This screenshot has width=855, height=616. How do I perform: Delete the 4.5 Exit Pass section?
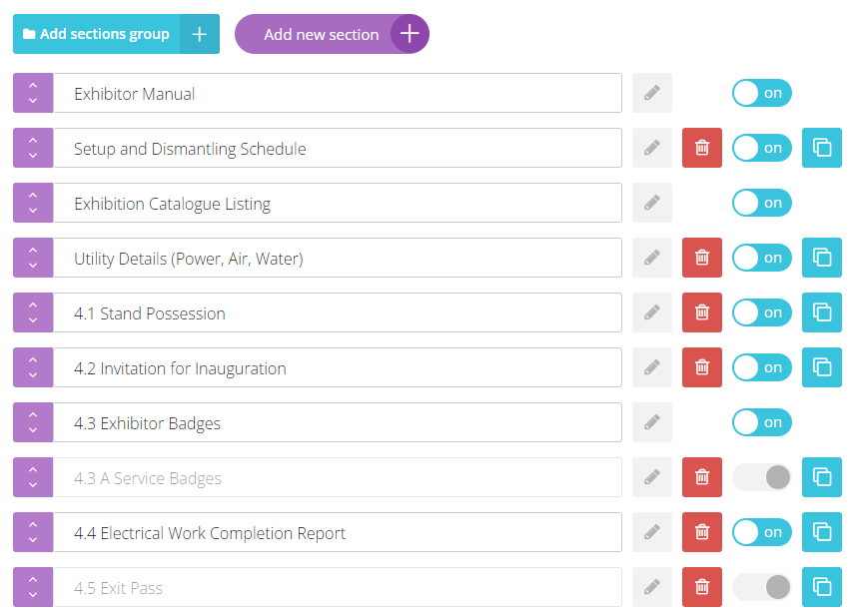point(702,587)
